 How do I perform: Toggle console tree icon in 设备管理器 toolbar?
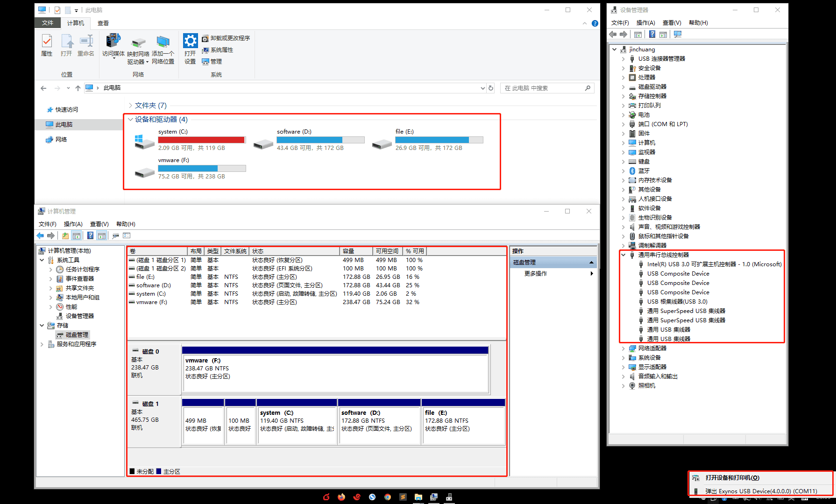pyautogui.click(x=638, y=35)
